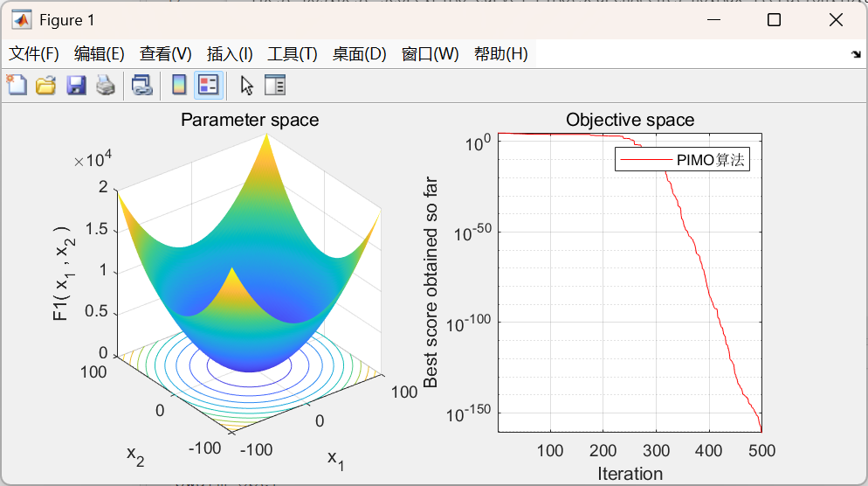Expand the 工具(T) menu
Viewport: 868px width, 486px height.
point(293,53)
